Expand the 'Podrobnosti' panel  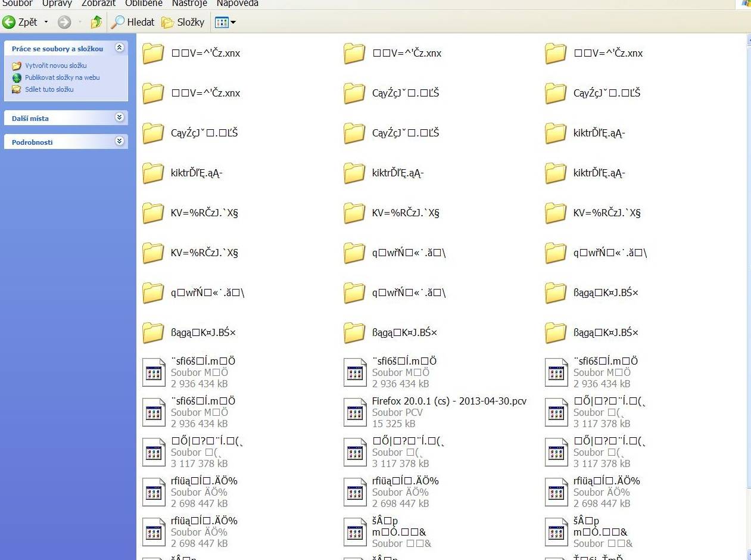120,141
